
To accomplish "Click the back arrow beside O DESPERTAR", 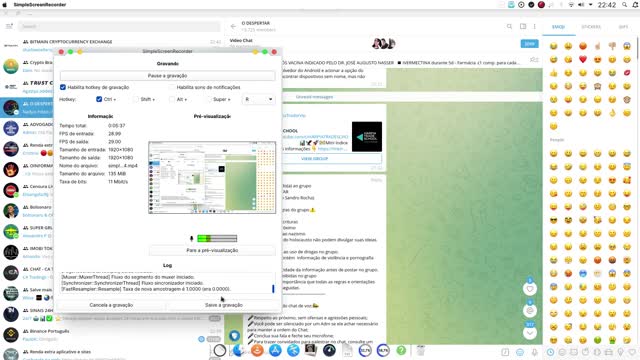I will [x=233, y=26].
